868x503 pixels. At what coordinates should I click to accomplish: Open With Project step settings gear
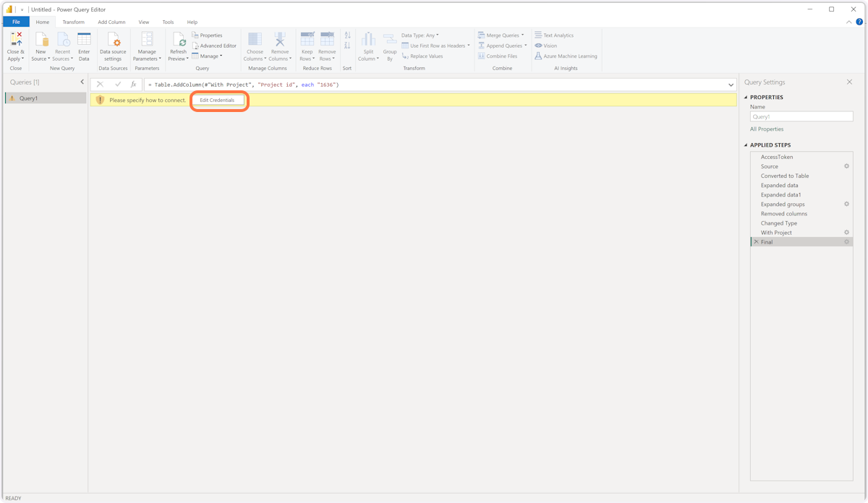tap(846, 233)
